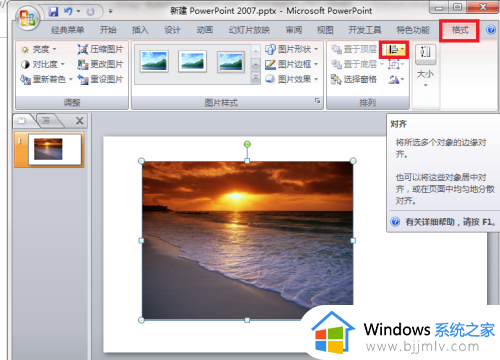The image size is (500, 360).
Task: Open the 选择窗格 selection pane
Action: [354, 79]
